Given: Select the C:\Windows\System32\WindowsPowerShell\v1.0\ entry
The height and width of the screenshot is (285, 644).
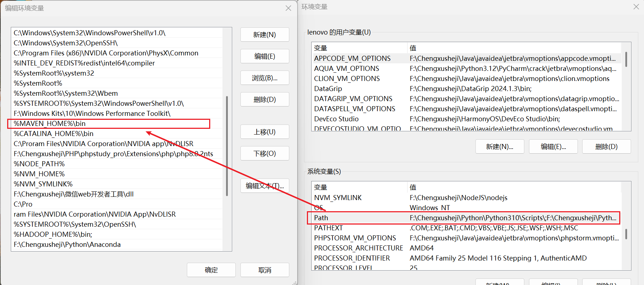Looking at the screenshot, I should [117, 33].
